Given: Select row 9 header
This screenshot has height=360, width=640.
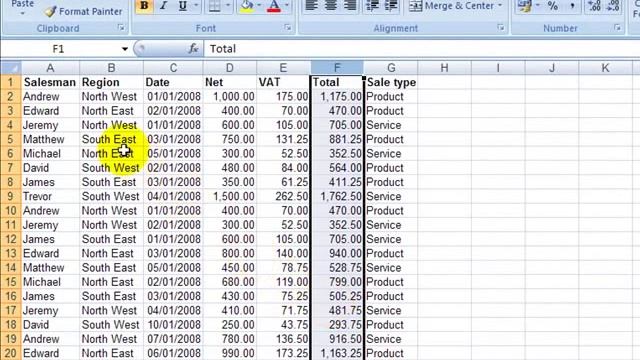Looking at the screenshot, I should click(x=11, y=196).
